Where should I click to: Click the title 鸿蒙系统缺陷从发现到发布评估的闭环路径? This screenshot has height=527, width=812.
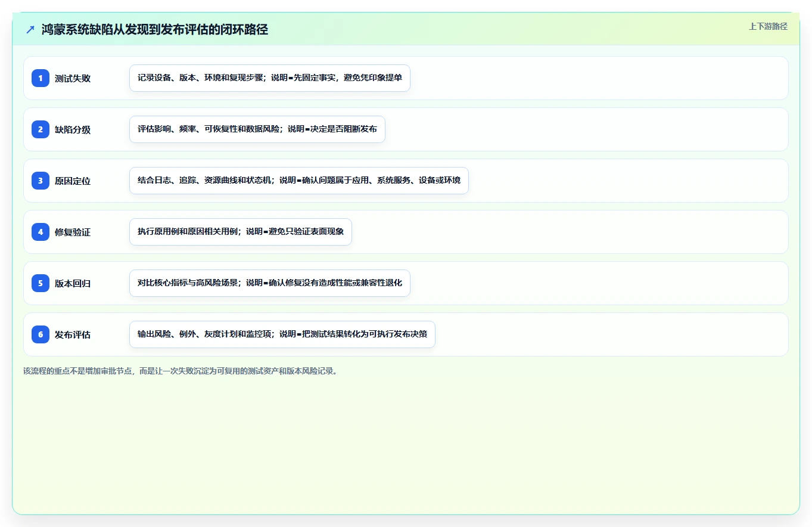155,30
